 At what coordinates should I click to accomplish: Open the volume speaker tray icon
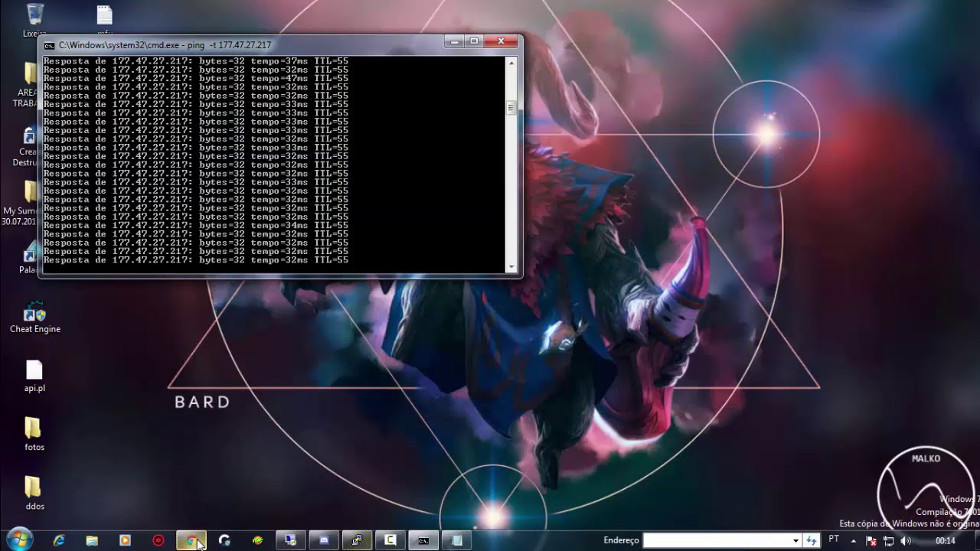click(x=906, y=541)
